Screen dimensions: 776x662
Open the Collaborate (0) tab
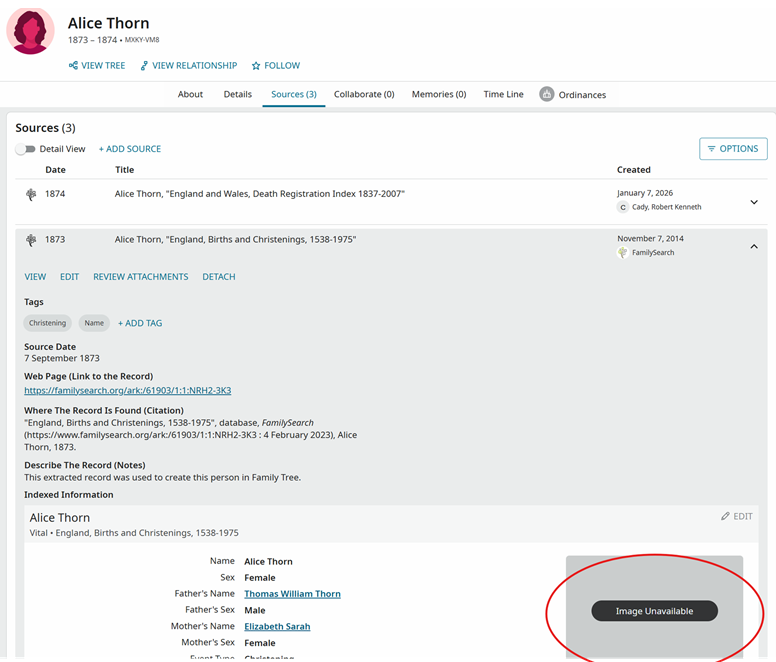pyautogui.click(x=364, y=94)
